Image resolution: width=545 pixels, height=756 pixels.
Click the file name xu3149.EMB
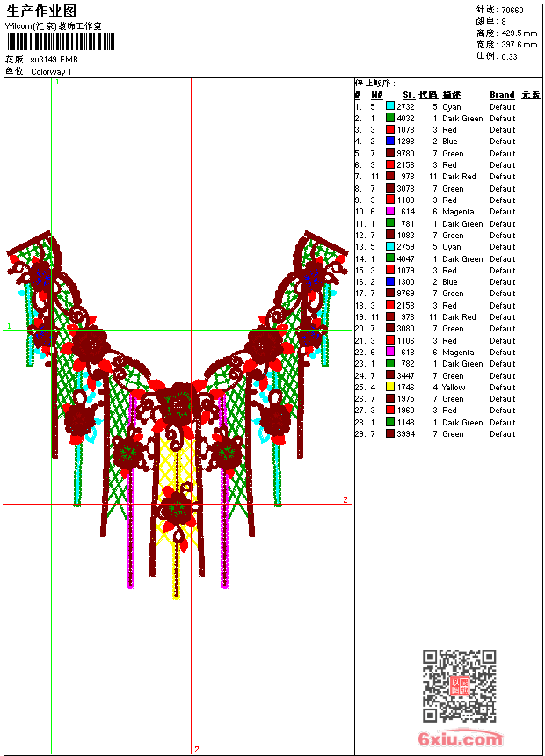tap(54, 60)
